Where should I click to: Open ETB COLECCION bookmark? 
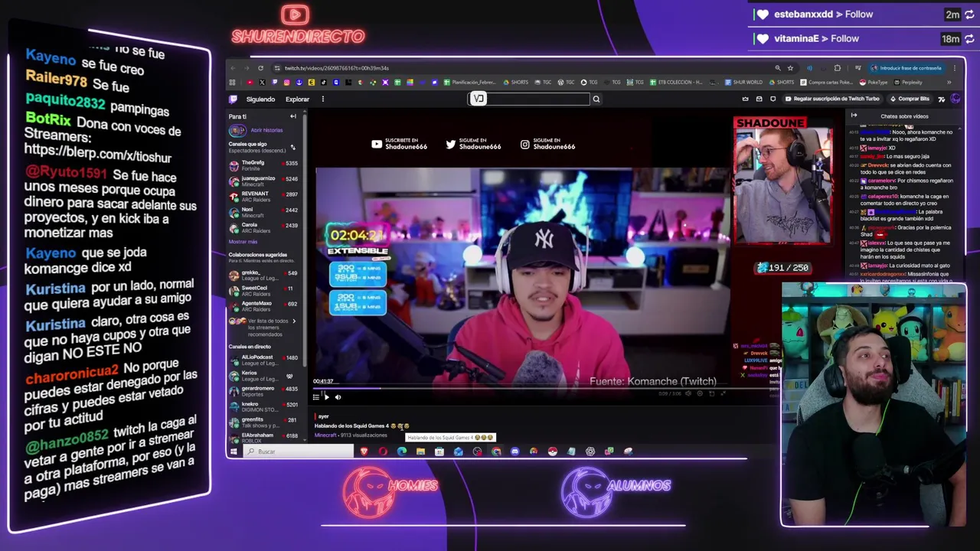click(x=676, y=82)
